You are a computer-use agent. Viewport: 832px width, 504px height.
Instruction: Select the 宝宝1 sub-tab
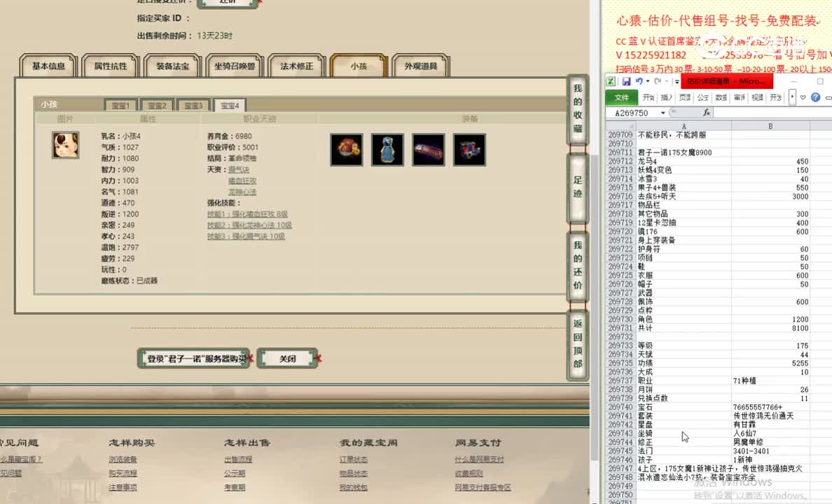click(120, 105)
